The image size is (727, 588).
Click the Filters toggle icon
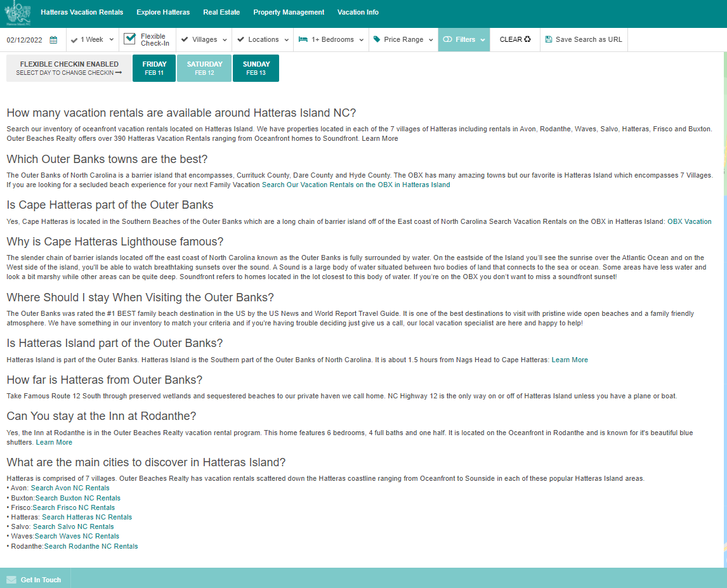point(447,39)
